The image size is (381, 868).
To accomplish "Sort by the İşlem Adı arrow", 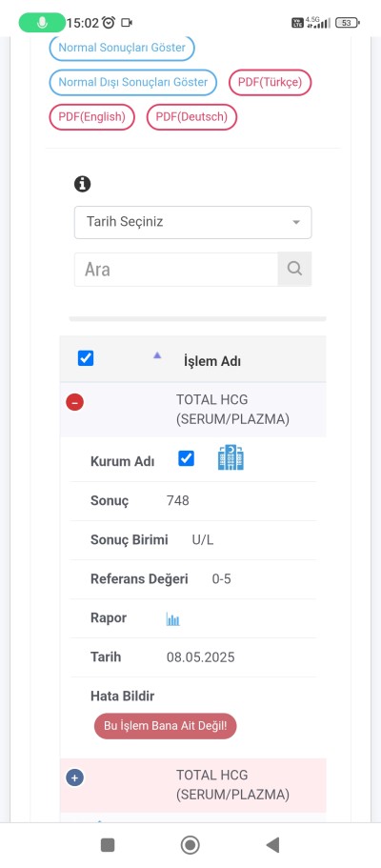I will click(x=157, y=355).
